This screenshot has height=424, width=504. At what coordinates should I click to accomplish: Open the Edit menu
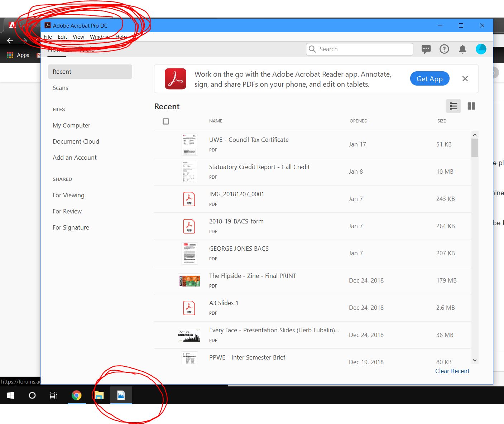[x=62, y=37]
